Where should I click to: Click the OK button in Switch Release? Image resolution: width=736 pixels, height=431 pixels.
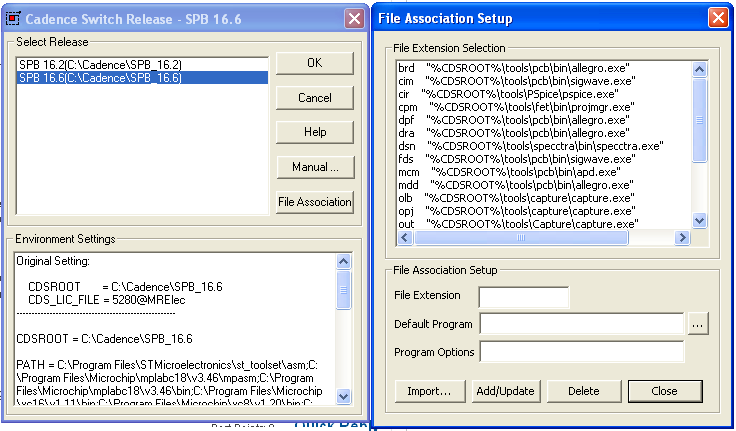[x=314, y=63]
